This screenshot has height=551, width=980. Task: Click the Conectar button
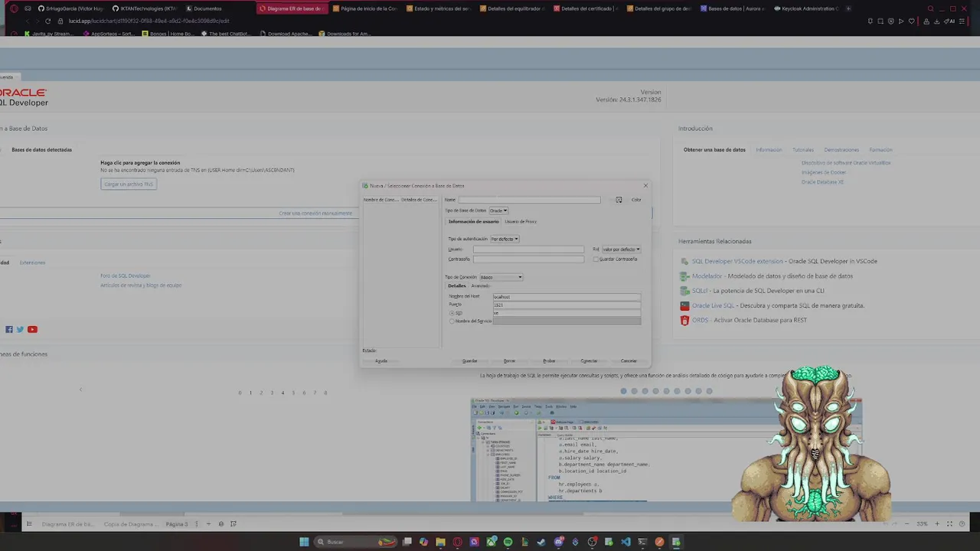coord(589,360)
